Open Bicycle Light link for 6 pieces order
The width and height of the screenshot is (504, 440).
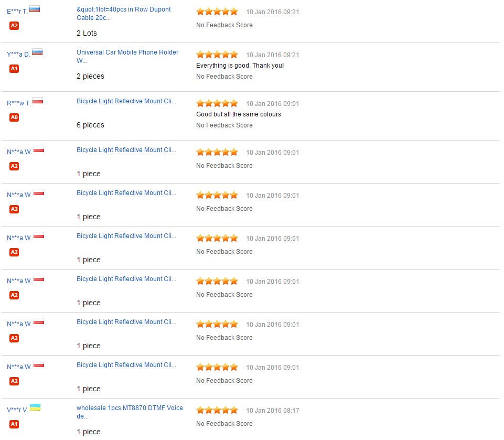click(x=126, y=101)
